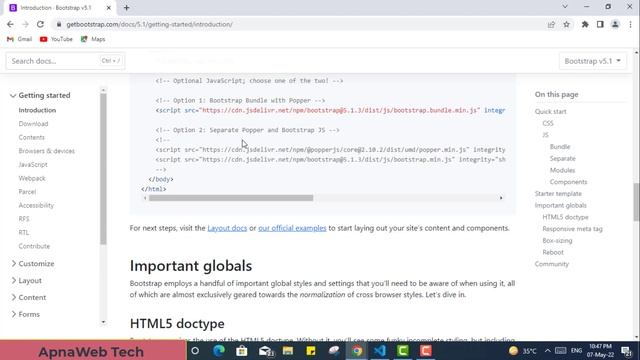Viewport: 640px width, 360px height.
Task: Expand the Forms section
Action: click(x=26, y=314)
